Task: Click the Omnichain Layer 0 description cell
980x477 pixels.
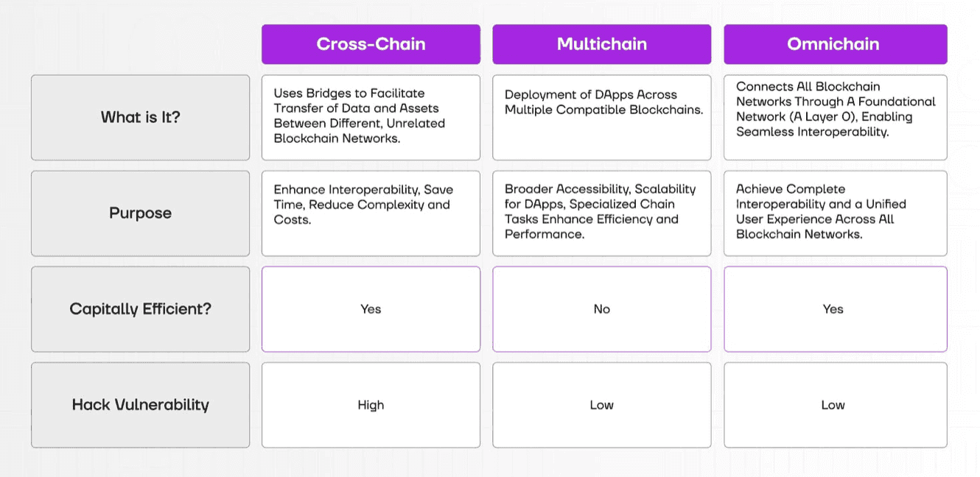Action: point(835,117)
